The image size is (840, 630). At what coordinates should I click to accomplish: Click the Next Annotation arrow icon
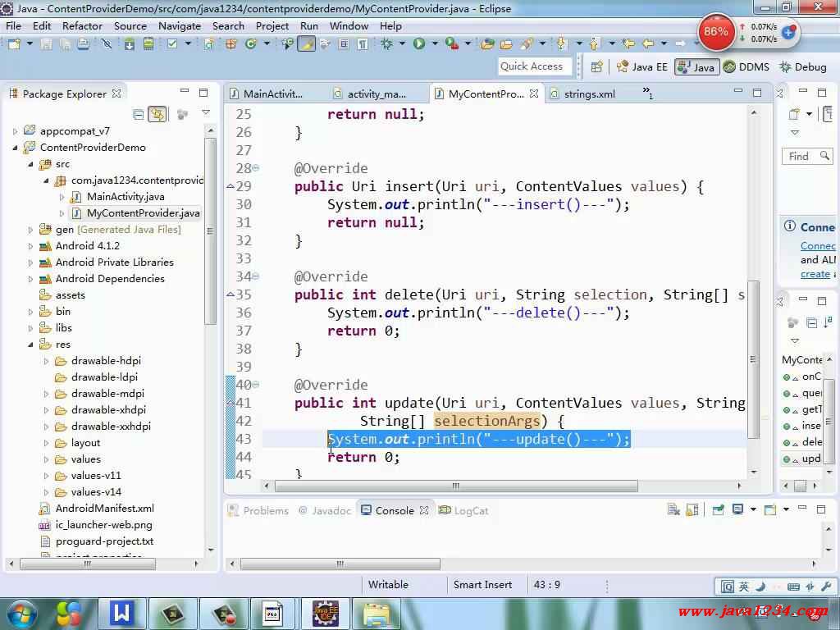click(x=561, y=44)
